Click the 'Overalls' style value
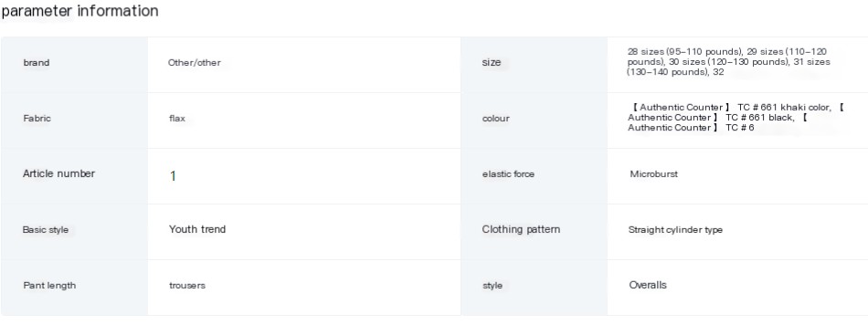Image resolution: width=868 pixels, height=335 pixels. click(x=648, y=285)
